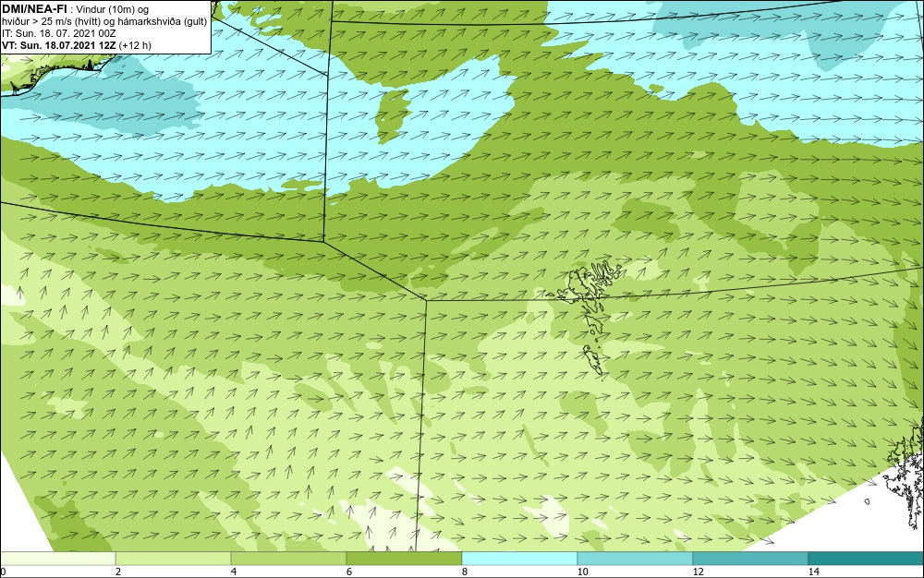This screenshot has height=578, width=924.
Task: Click the 'IT: Sun. 18. 07. 2021 00Z' initial time line
Action: (x=58, y=33)
